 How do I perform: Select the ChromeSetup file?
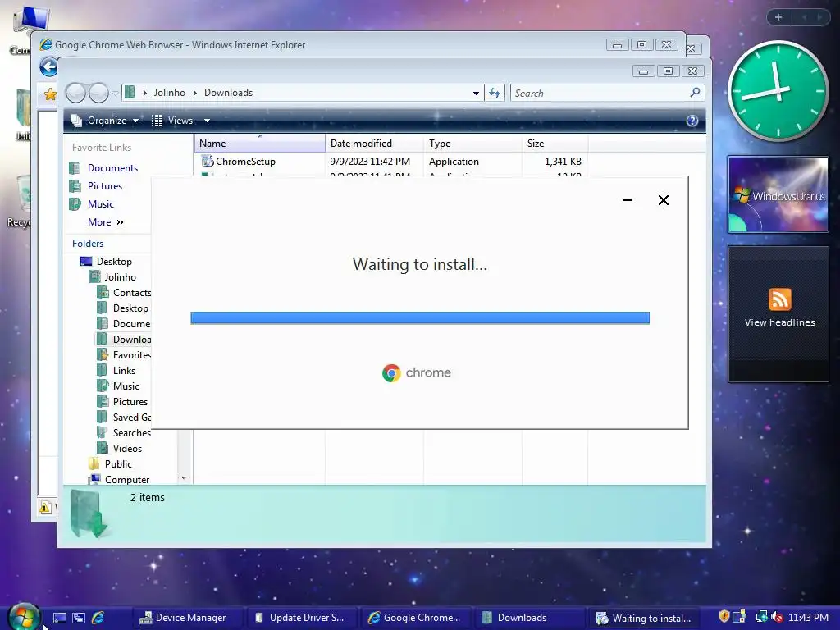click(245, 162)
